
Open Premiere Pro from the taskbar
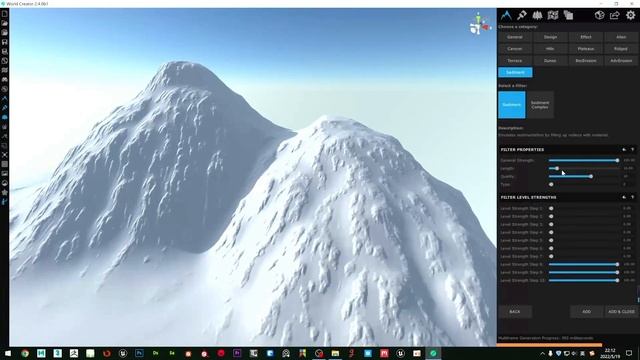[x=237, y=353]
